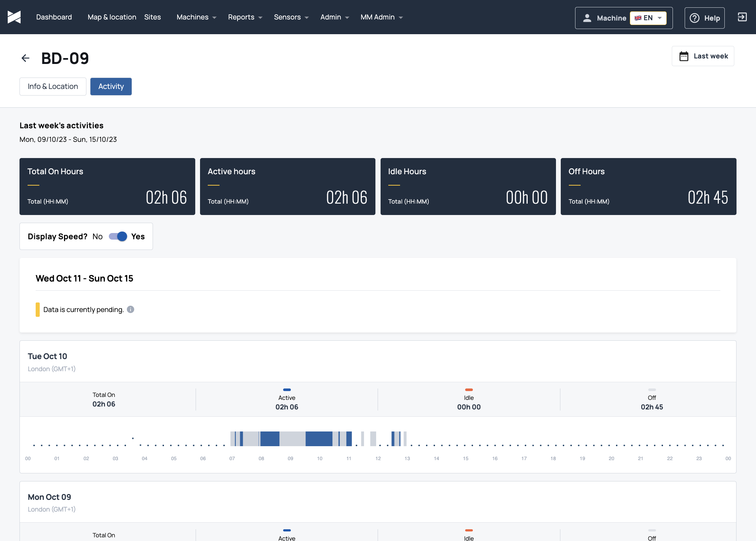Screen dimensions: 756x541
Task: Click the Wed Oct 11 - Sun Oct 15 heading
Action: (84, 278)
